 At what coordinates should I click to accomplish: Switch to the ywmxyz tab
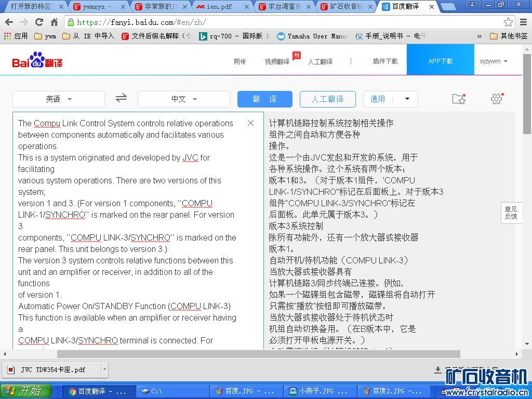[x=99, y=6]
